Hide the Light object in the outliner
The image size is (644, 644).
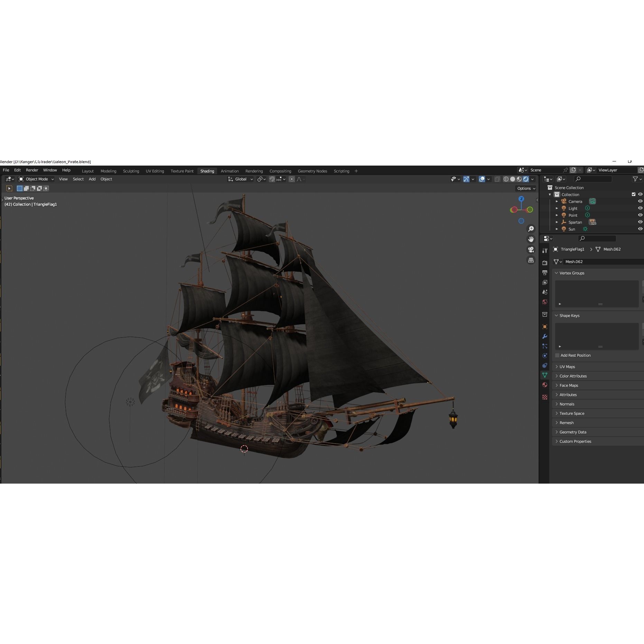[x=640, y=208]
